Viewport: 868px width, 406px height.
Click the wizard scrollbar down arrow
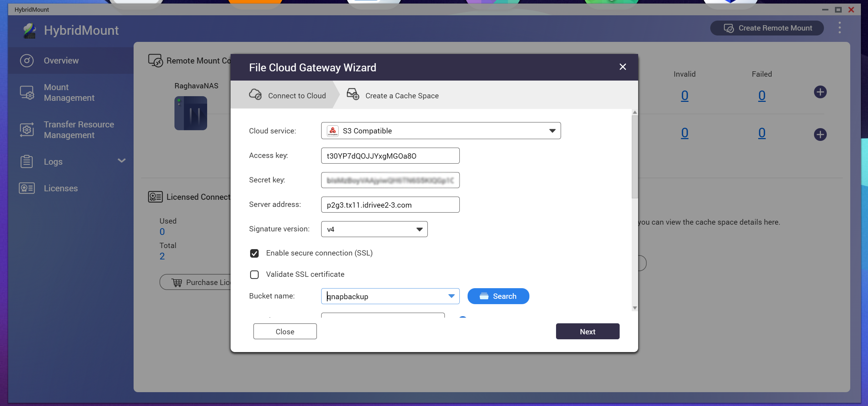click(635, 308)
